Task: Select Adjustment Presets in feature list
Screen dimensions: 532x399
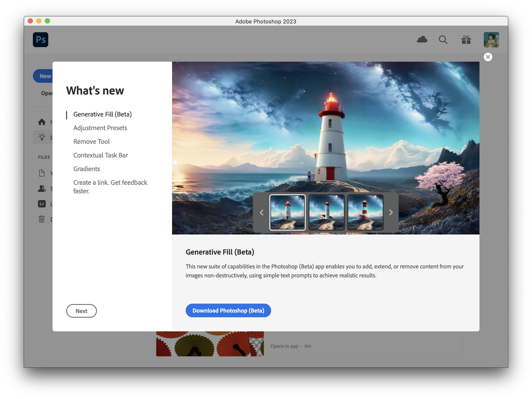Action: tap(100, 128)
